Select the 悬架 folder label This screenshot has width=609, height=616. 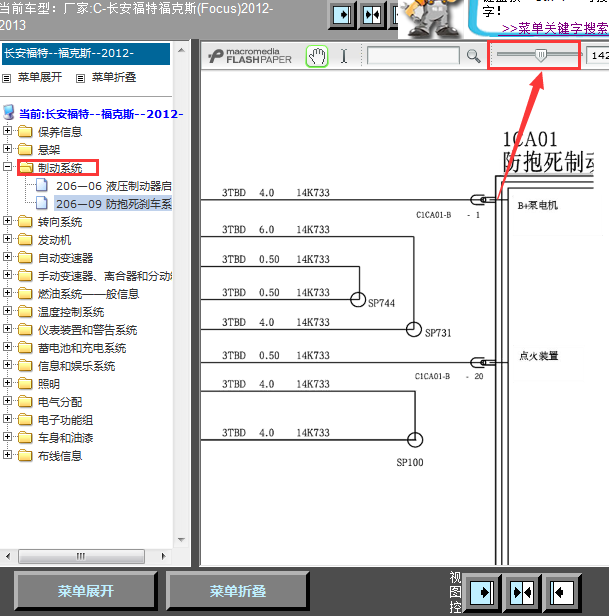coord(49,150)
